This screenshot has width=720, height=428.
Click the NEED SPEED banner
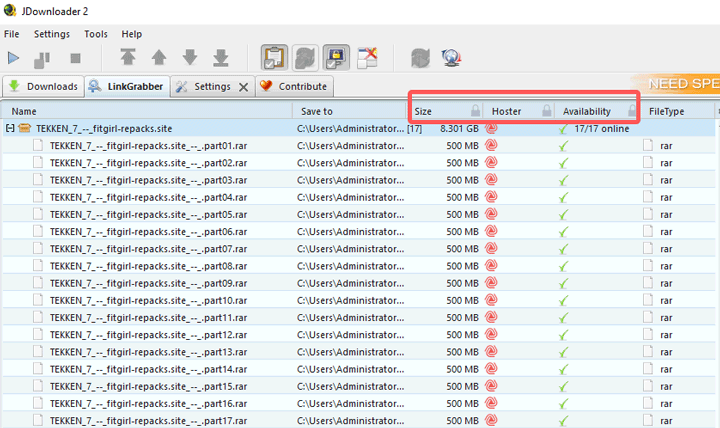[x=677, y=84]
